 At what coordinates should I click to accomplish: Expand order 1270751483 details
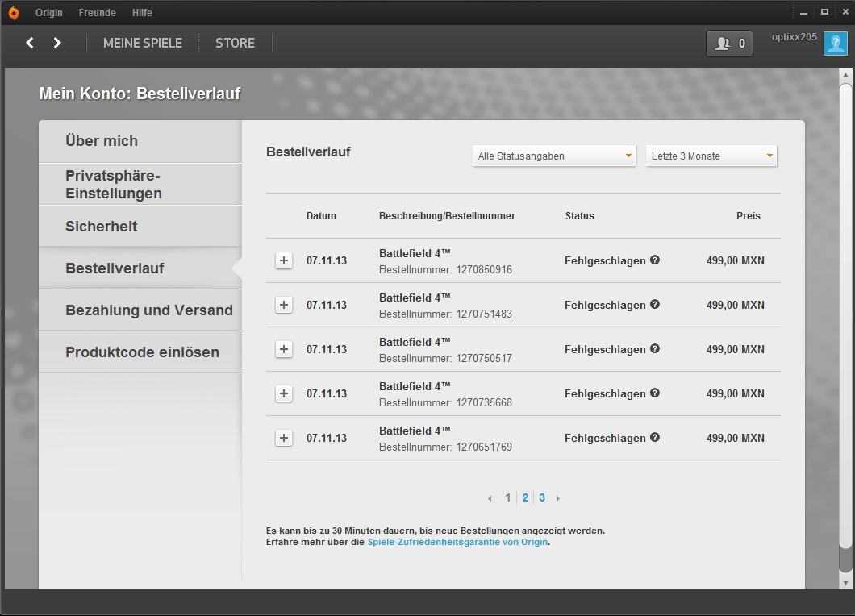click(284, 305)
